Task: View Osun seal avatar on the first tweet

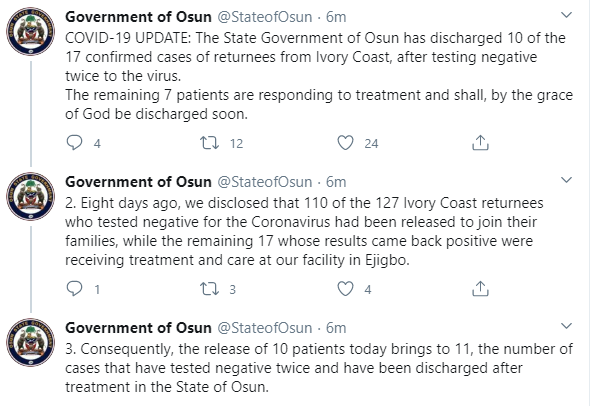Action: [30, 32]
